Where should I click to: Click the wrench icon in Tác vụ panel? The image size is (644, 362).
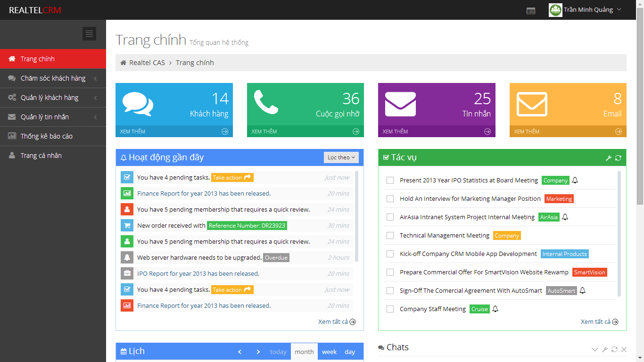pos(609,158)
